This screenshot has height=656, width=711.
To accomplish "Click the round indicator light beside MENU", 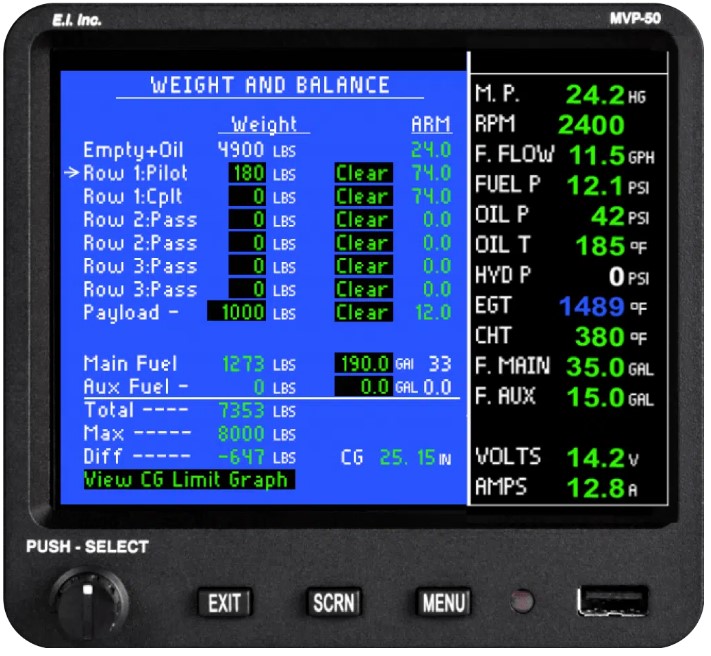I will tap(521, 602).
